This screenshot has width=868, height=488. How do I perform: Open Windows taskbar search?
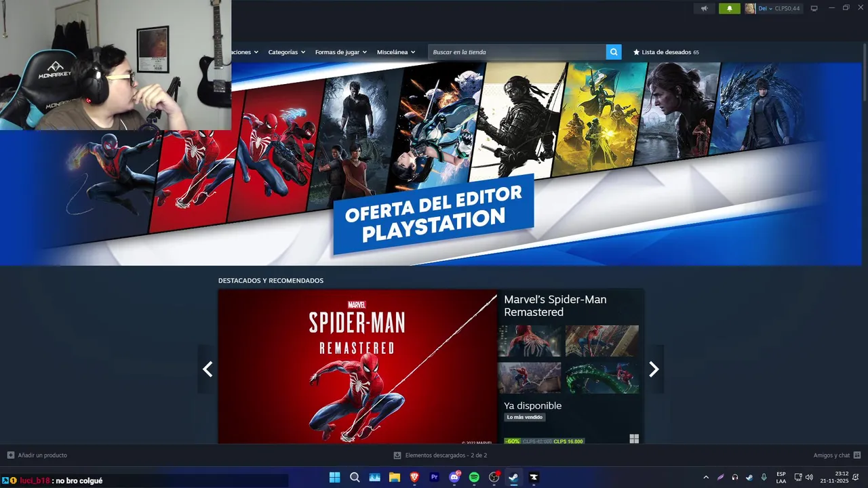pyautogui.click(x=355, y=477)
